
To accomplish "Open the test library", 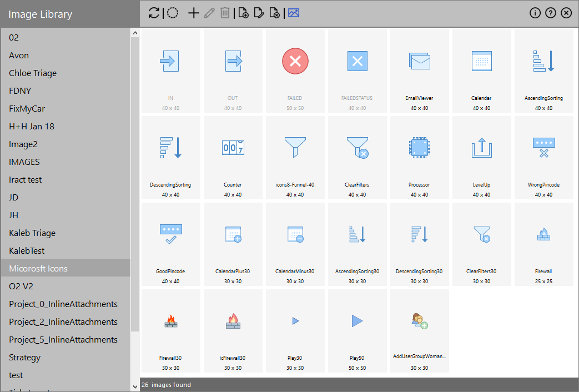I will point(66,374).
